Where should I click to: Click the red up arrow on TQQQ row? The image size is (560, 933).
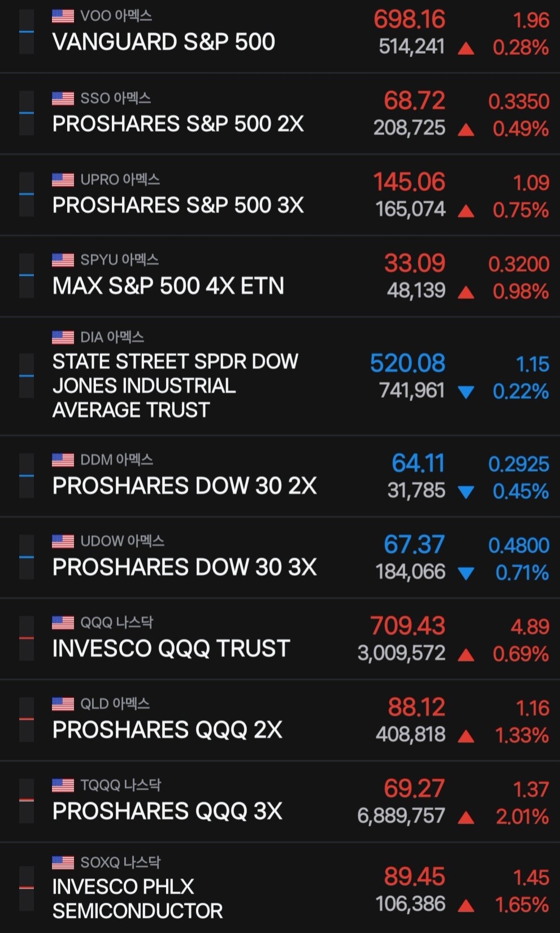tap(466, 818)
